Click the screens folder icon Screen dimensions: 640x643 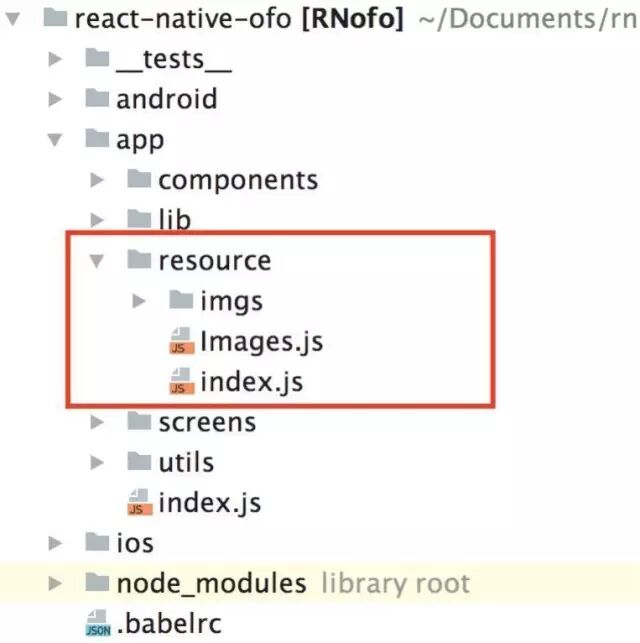139,420
